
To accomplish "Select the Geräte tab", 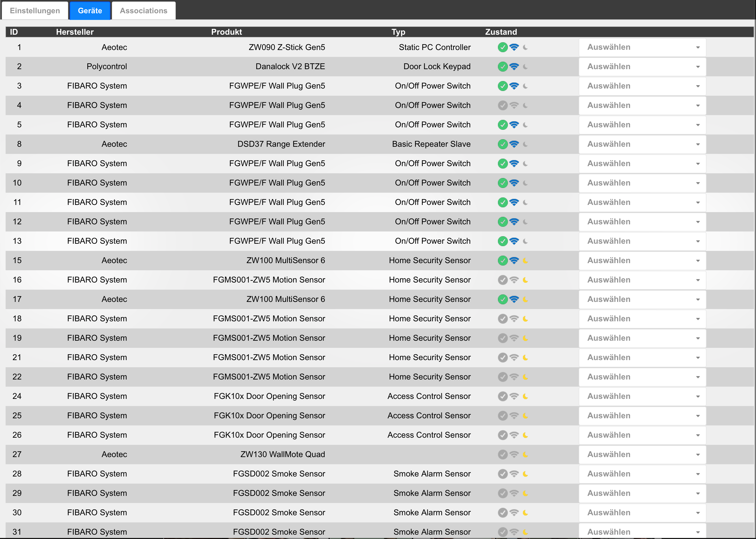I will [x=90, y=11].
